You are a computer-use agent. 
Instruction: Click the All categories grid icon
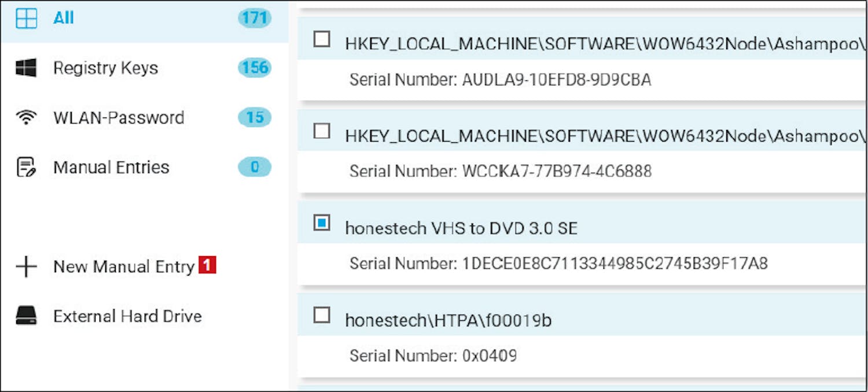pyautogui.click(x=26, y=19)
